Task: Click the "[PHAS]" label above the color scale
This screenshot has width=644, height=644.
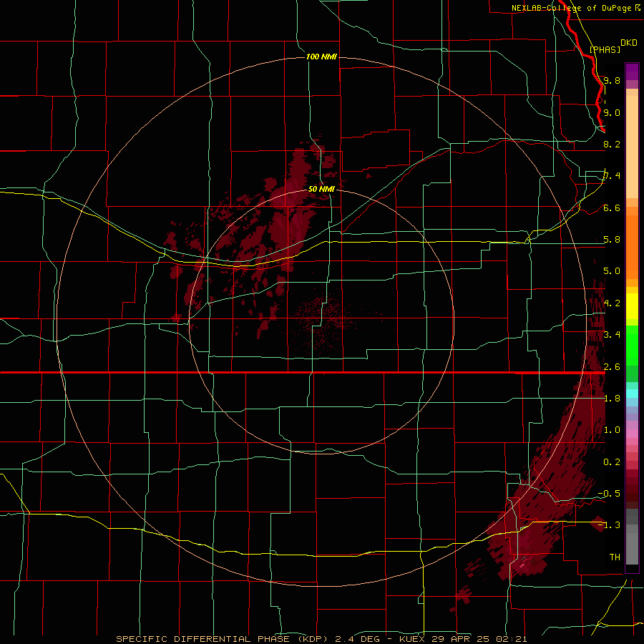Action: [x=605, y=50]
